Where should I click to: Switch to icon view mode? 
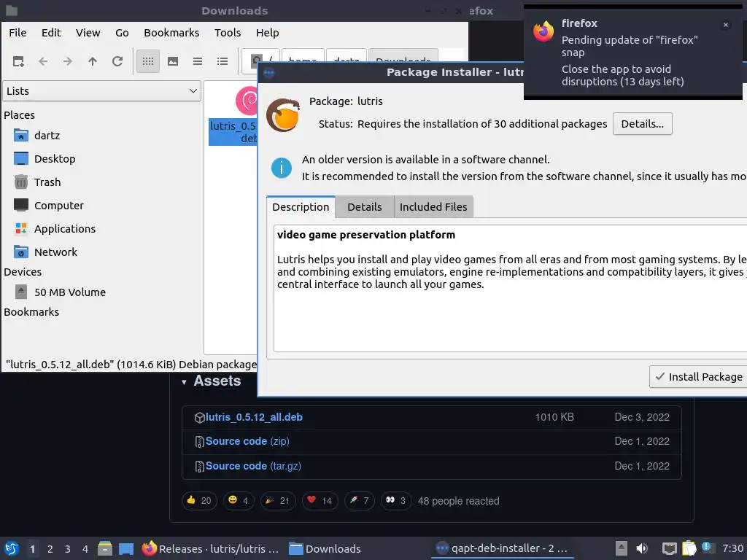pyautogui.click(x=148, y=61)
